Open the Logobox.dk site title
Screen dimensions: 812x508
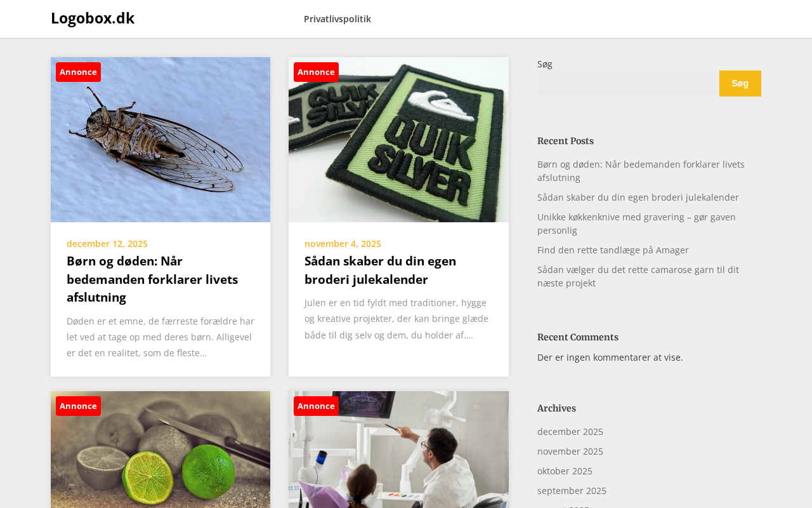pos(93,18)
